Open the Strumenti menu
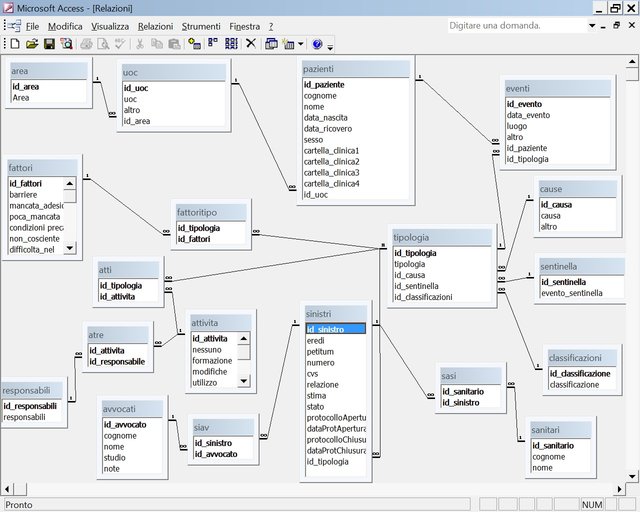Image resolution: width=640 pixels, height=512 pixels. [201, 27]
